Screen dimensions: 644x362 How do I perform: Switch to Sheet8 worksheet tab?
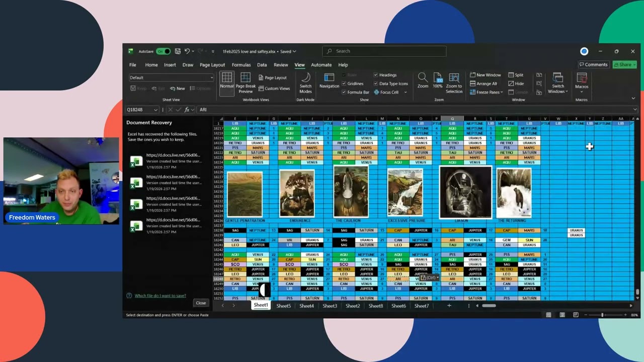[375, 306]
